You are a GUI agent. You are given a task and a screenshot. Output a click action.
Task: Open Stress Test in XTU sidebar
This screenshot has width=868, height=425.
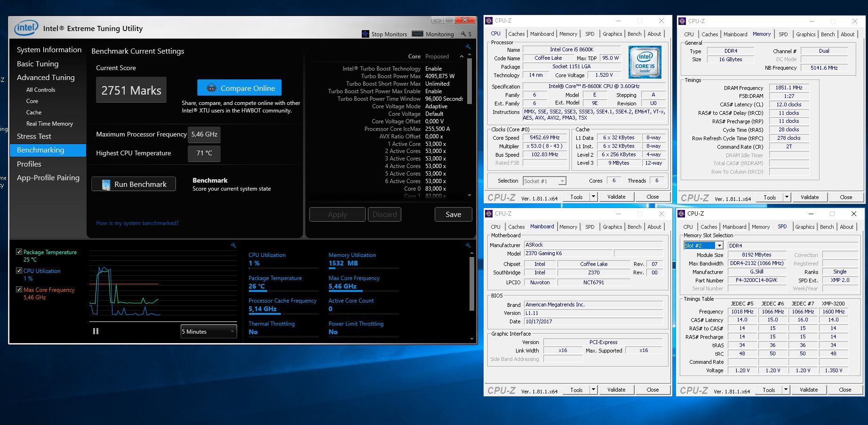coord(34,136)
